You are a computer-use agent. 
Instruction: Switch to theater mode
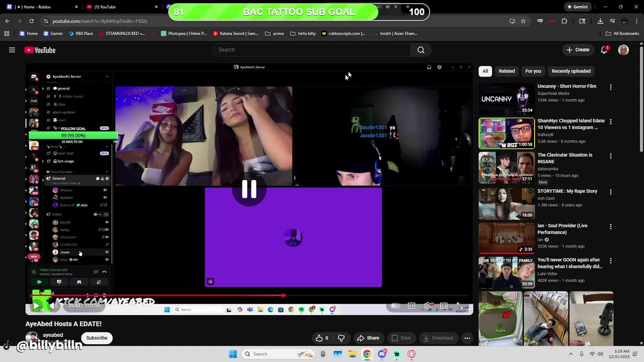tap(444, 306)
